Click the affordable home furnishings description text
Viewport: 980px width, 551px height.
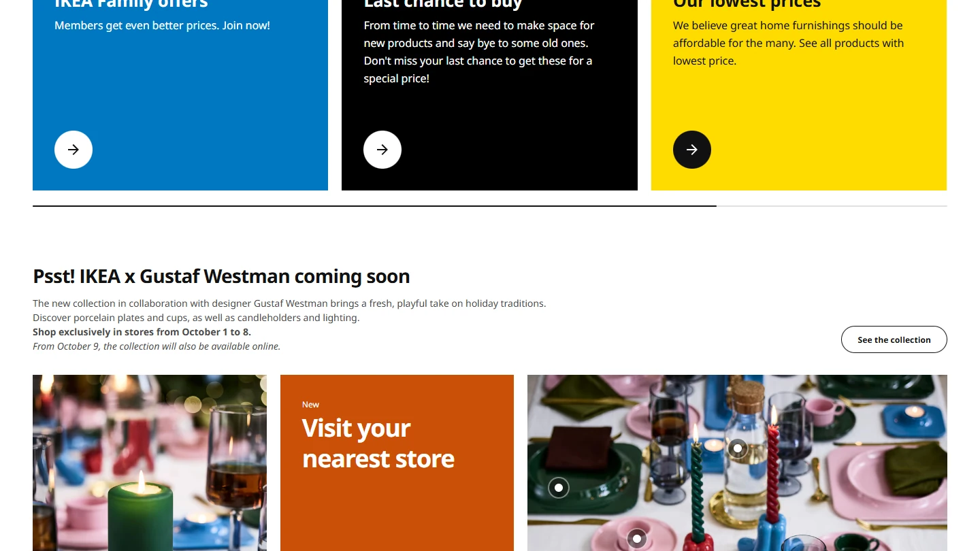788,43
